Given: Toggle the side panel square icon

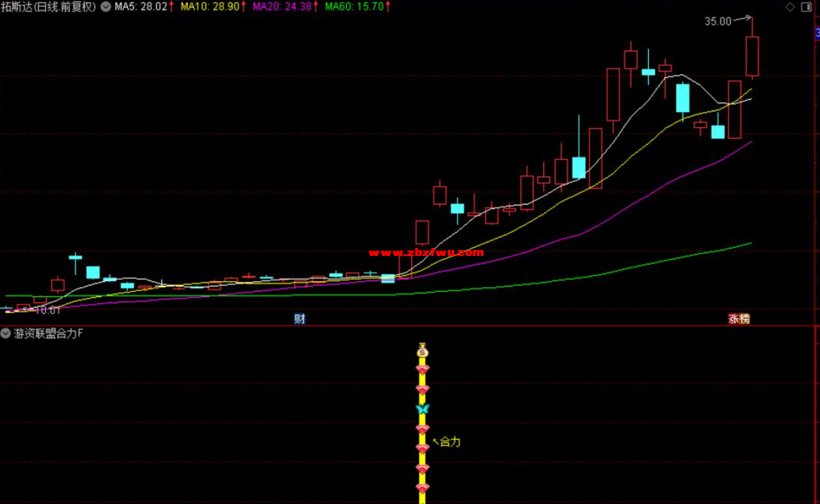Looking at the screenshot, I should (806, 7).
